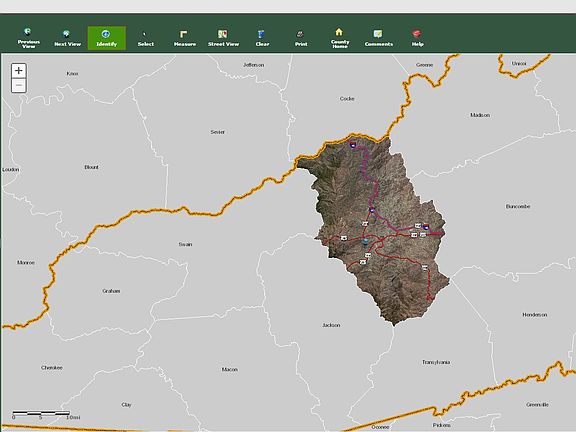Zoom in with plus button
This screenshot has width=576, height=432.
pyautogui.click(x=19, y=70)
